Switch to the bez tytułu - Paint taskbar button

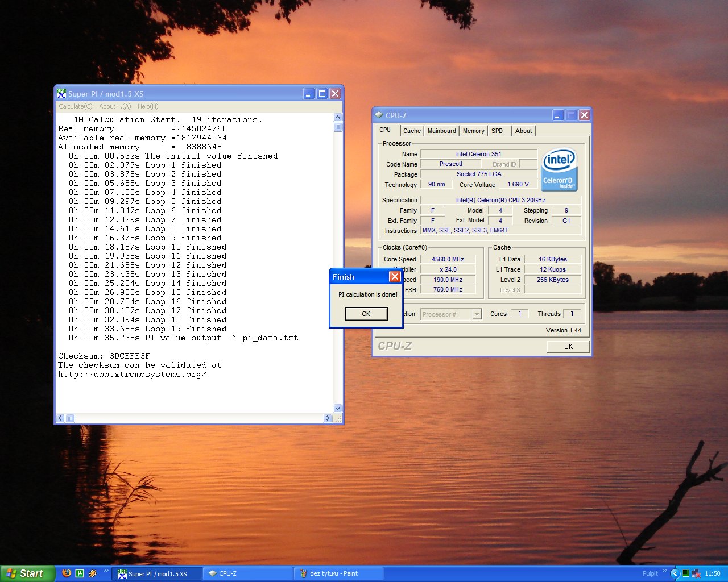339,574
